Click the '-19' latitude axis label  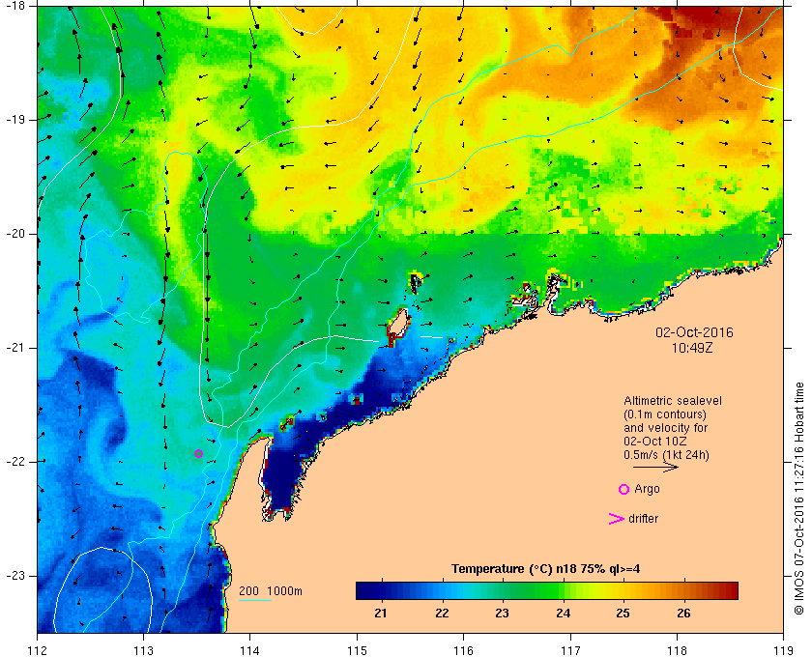coord(14,120)
